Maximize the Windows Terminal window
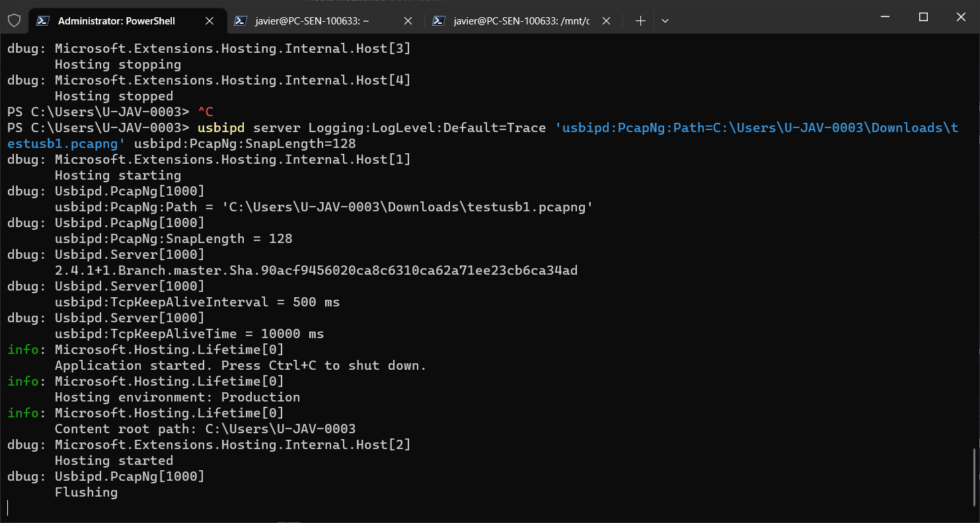 point(923,17)
